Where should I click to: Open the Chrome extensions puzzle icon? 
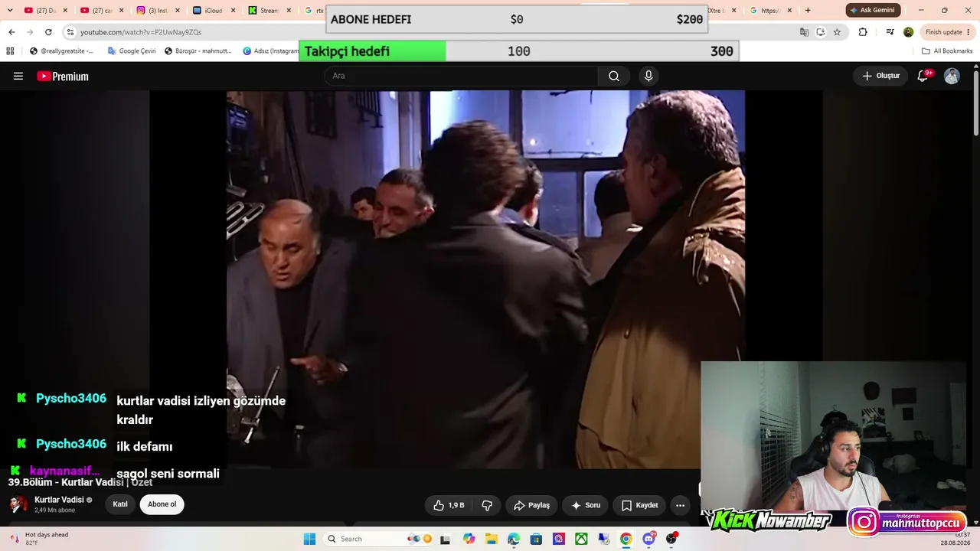tap(863, 32)
